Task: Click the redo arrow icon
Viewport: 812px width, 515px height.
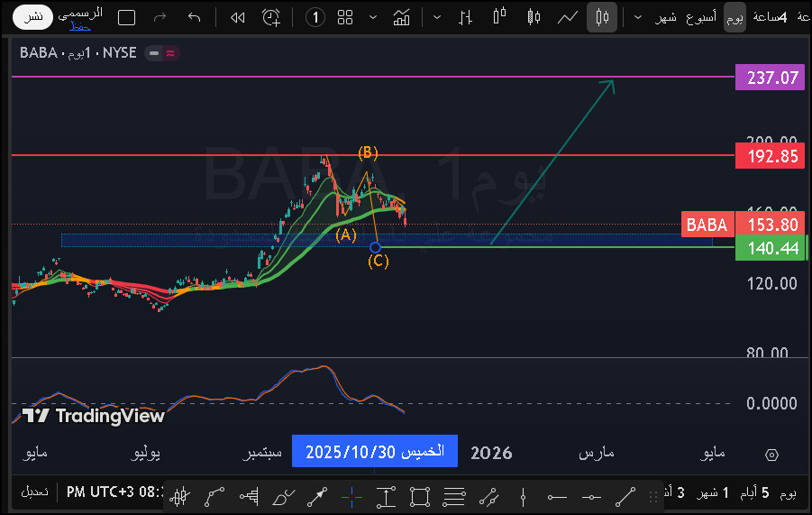Action: click(x=160, y=18)
